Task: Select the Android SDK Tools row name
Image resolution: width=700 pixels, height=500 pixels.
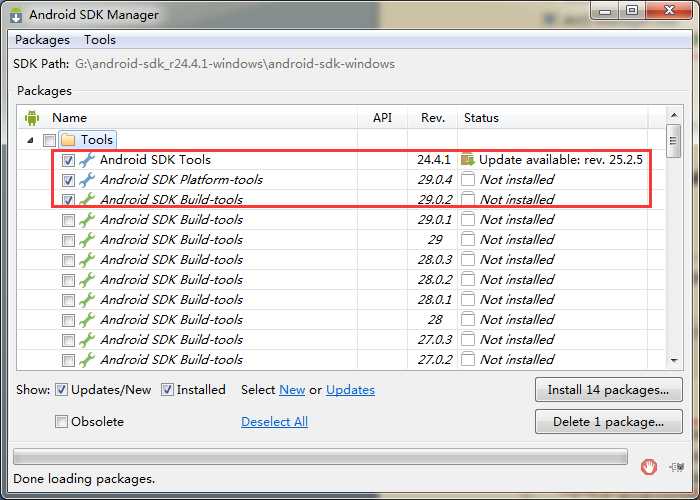Action: [x=155, y=160]
